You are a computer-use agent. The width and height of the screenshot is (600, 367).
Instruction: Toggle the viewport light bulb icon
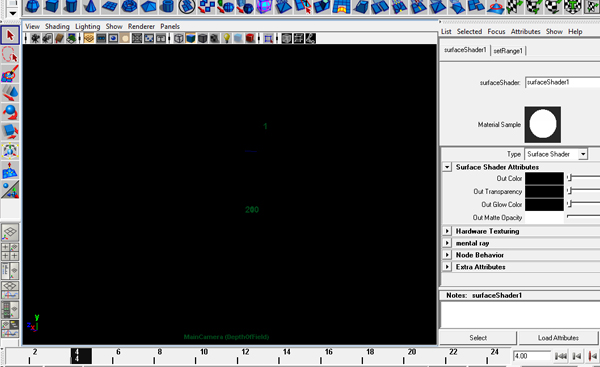(227, 38)
